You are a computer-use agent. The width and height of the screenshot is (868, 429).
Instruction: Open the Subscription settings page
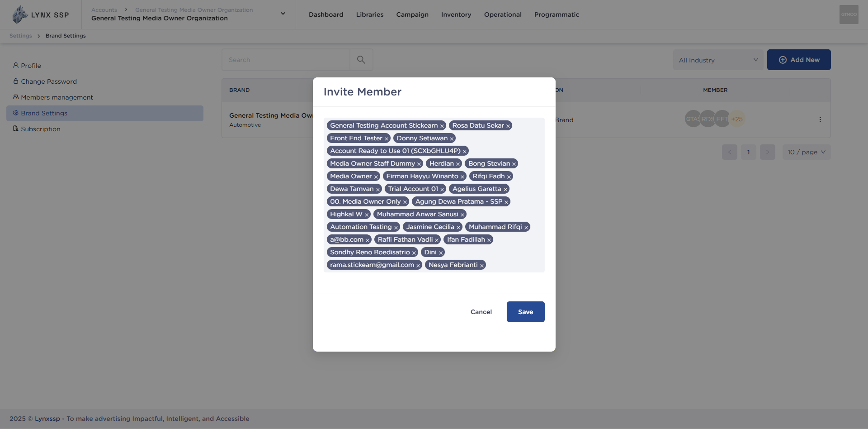pyautogui.click(x=40, y=129)
